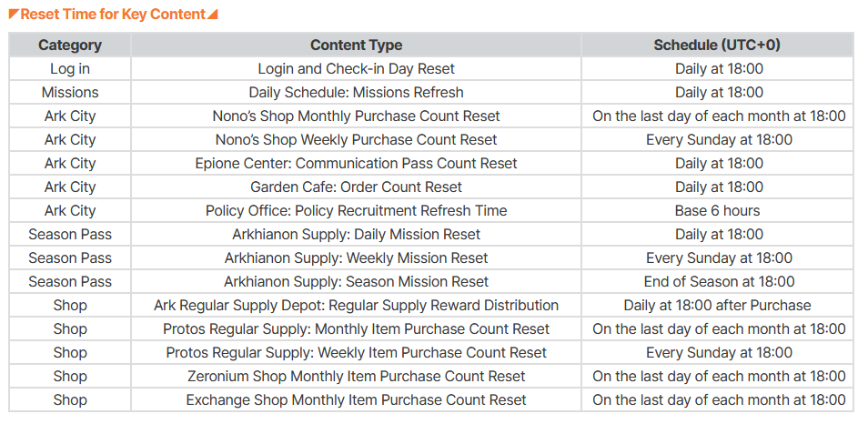The width and height of the screenshot is (868, 424).
Task: Click Garden Cafe: Order Count Reset cell
Action: 356,187
